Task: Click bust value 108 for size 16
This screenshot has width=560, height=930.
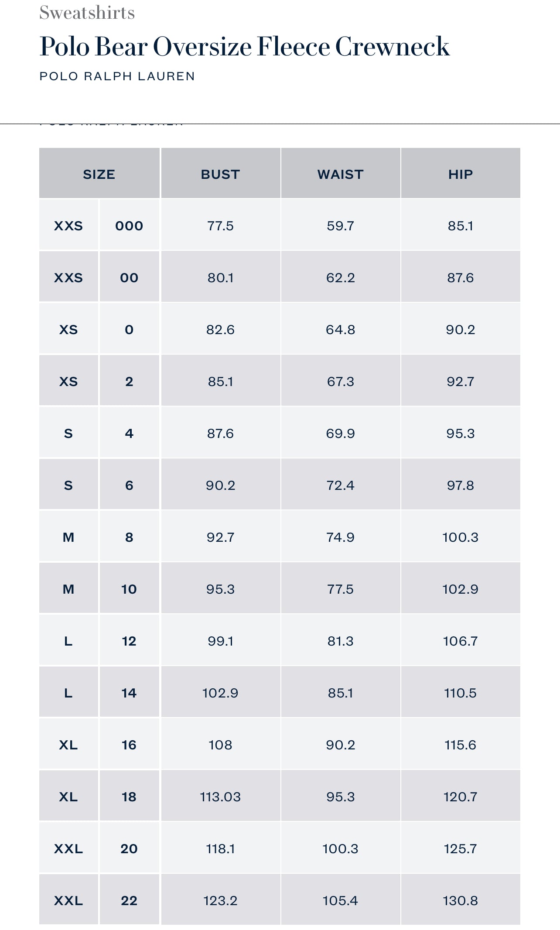Action: (220, 745)
